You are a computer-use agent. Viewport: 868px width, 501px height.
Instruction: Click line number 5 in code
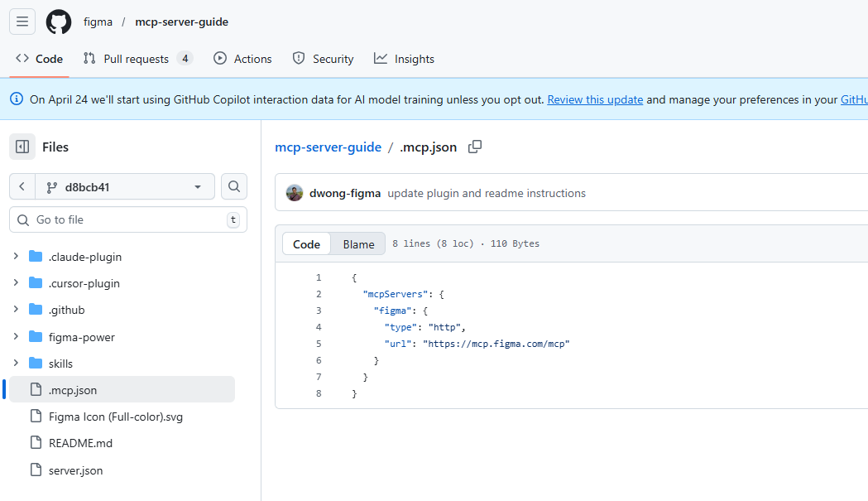click(319, 344)
